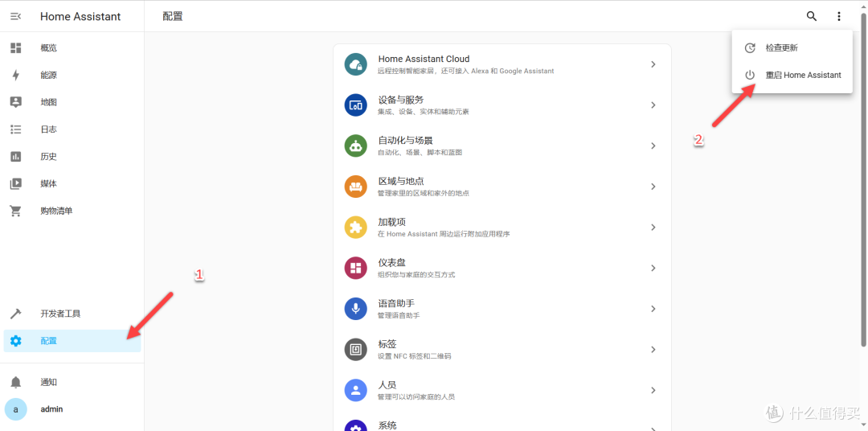Viewport: 868px width, 431px height.
Task: Click the 能源 lightning bolt icon
Action: [15, 76]
